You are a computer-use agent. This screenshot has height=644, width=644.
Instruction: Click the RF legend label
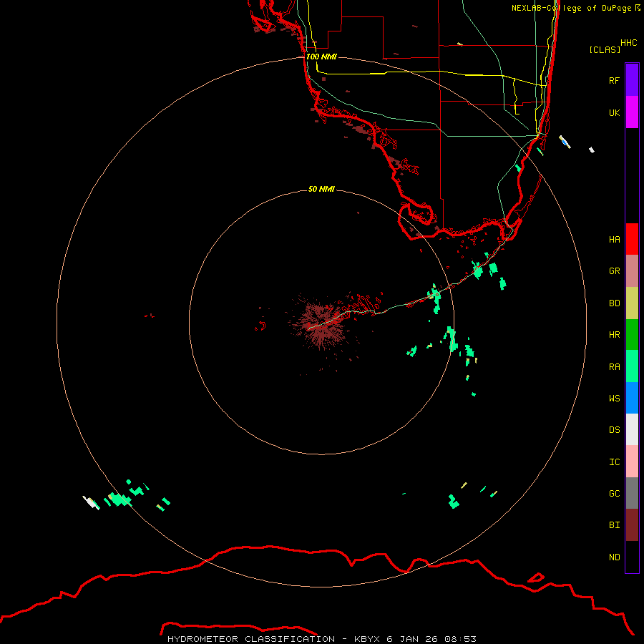point(614,80)
